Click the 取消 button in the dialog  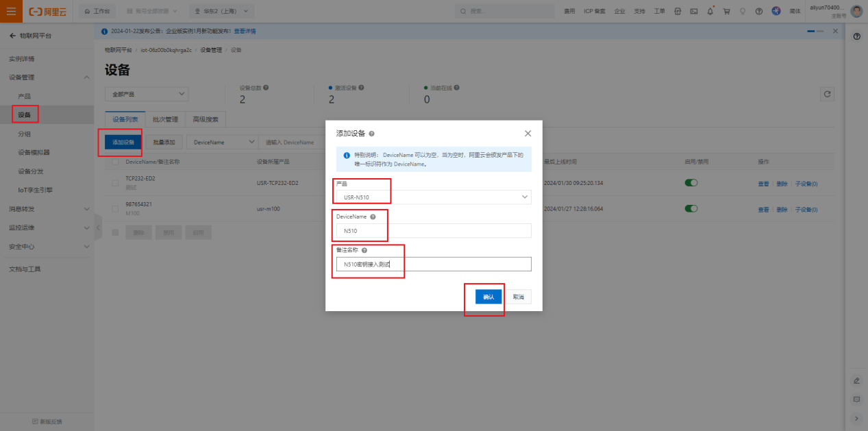tap(519, 297)
